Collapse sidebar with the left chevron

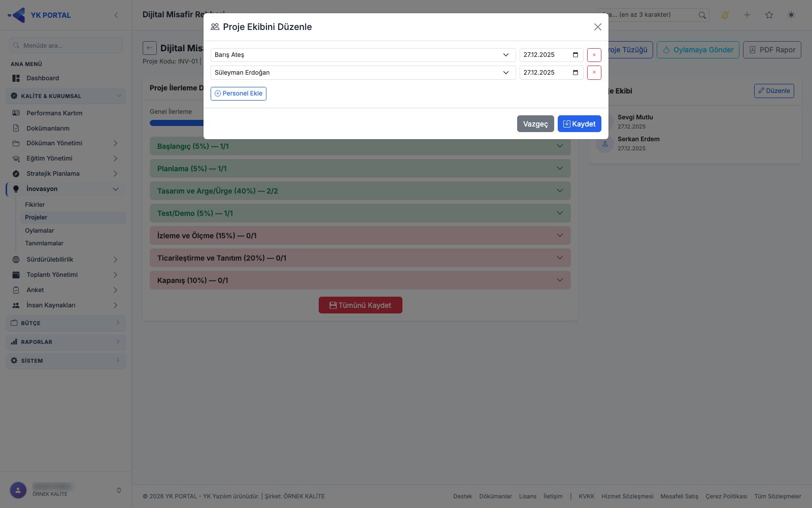[116, 15]
